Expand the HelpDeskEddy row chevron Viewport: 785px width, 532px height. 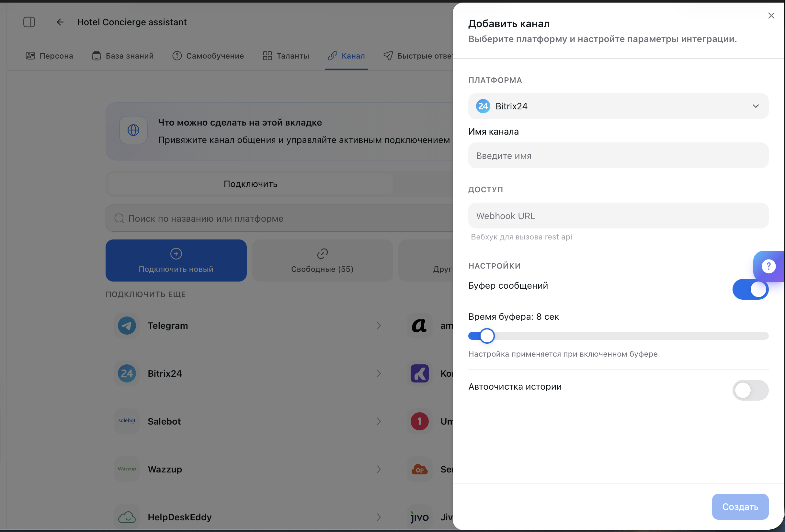coord(379,517)
